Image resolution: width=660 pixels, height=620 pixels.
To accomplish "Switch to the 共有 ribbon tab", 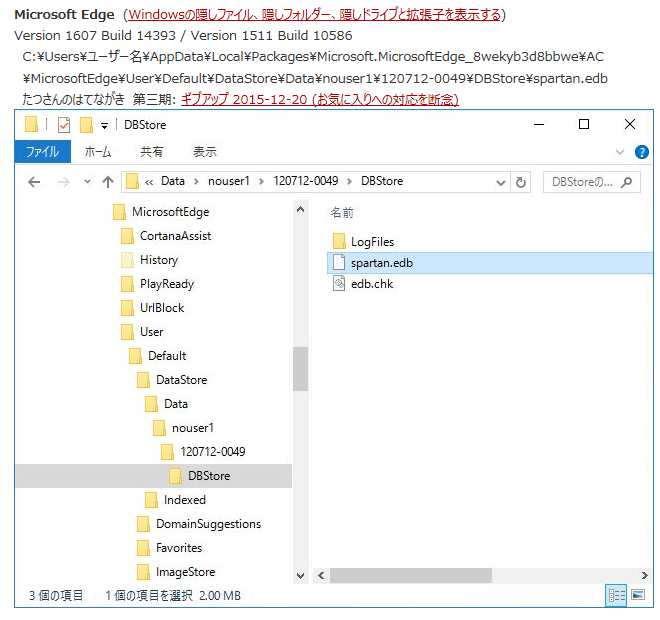I will [x=152, y=152].
